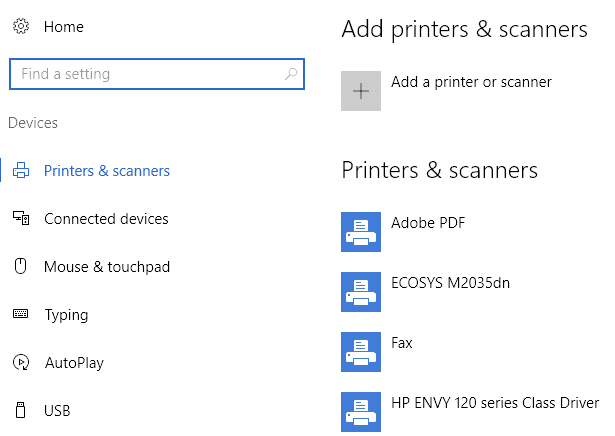Image resolution: width=615 pixels, height=436 pixels.
Task: Click the plus icon to add printer
Action: (361, 91)
